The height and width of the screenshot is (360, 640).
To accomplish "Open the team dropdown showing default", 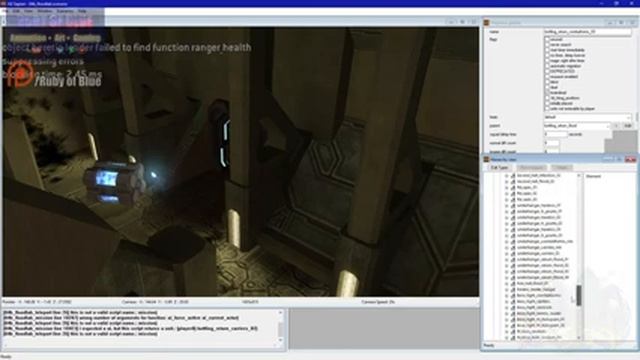I will (587, 117).
